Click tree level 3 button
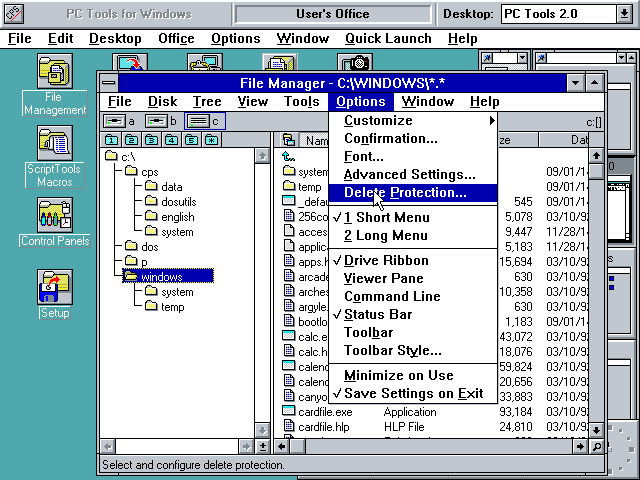640x480 pixels. [151, 140]
